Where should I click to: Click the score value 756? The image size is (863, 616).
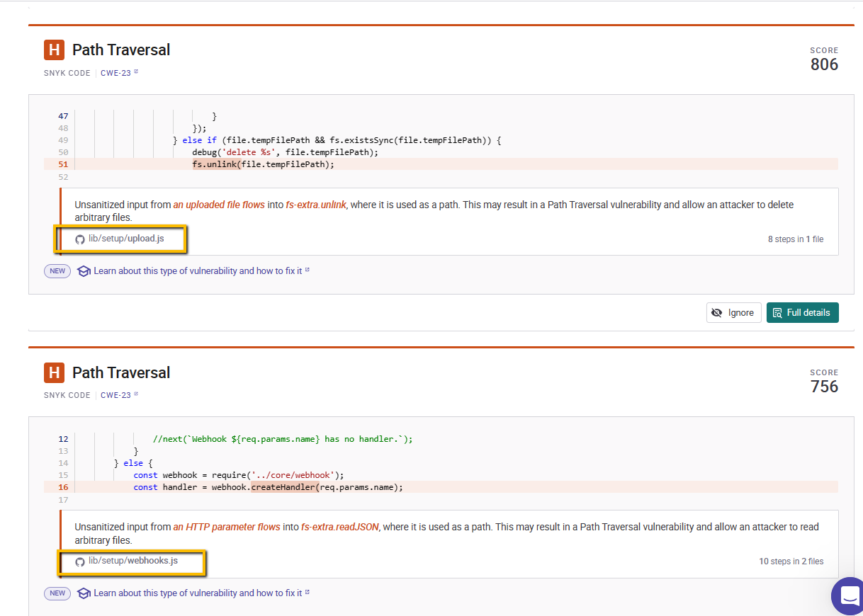click(x=824, y=387)
